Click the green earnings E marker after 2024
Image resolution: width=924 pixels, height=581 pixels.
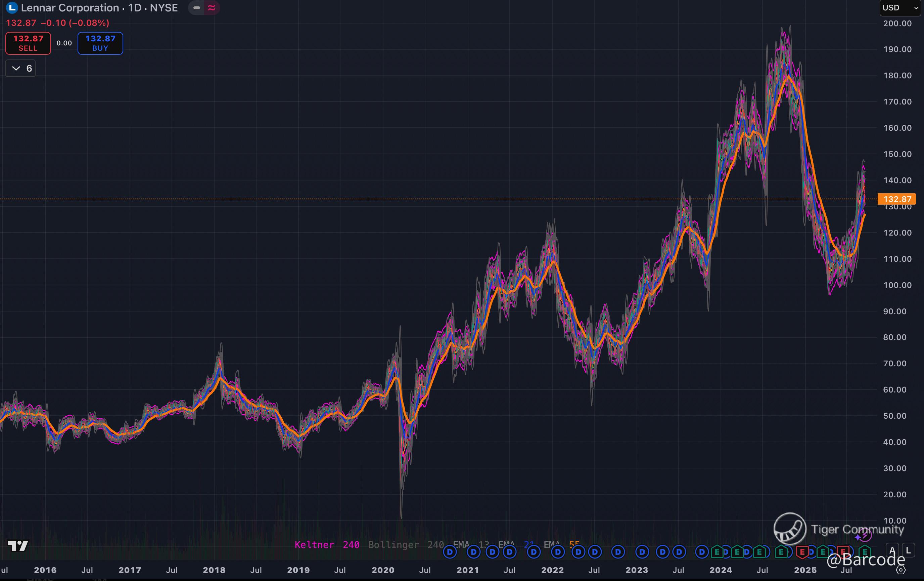point(717,552)
